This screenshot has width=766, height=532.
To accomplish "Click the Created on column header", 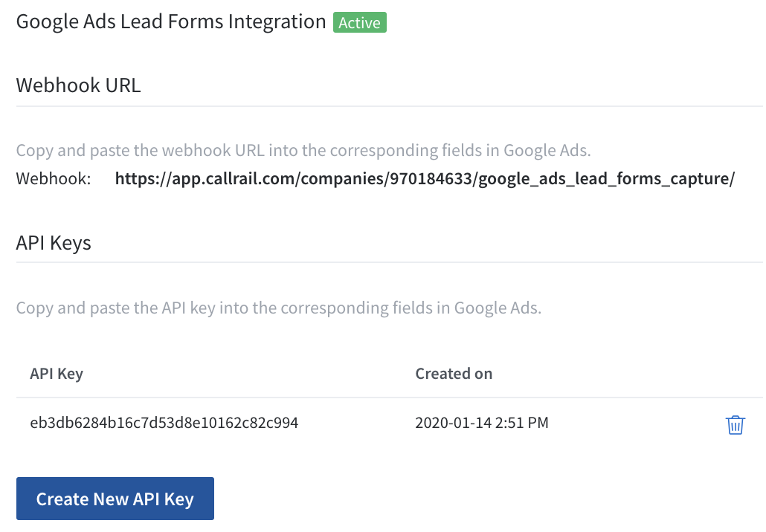I will 454,374.
